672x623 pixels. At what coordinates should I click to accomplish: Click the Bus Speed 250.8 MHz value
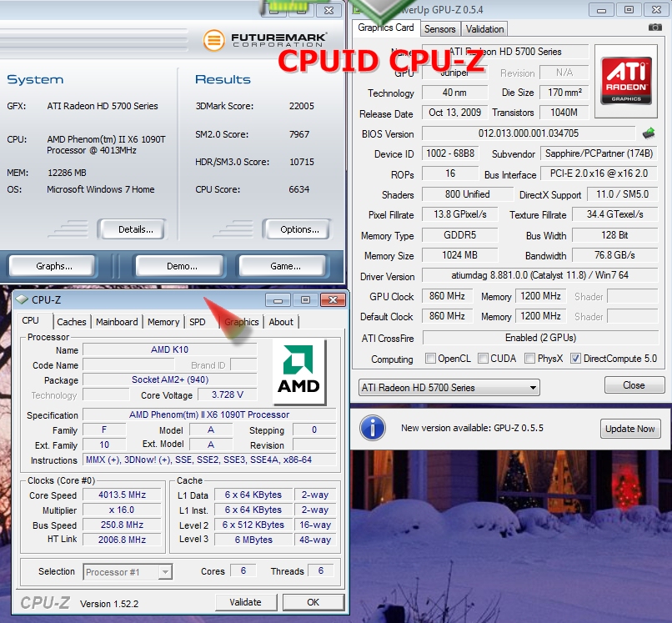tap(122, 525)
